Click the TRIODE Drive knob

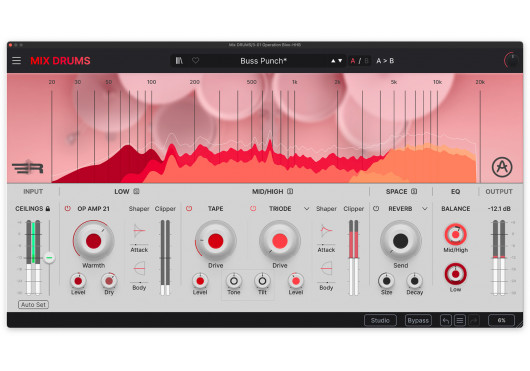click(x=280, y=241)
